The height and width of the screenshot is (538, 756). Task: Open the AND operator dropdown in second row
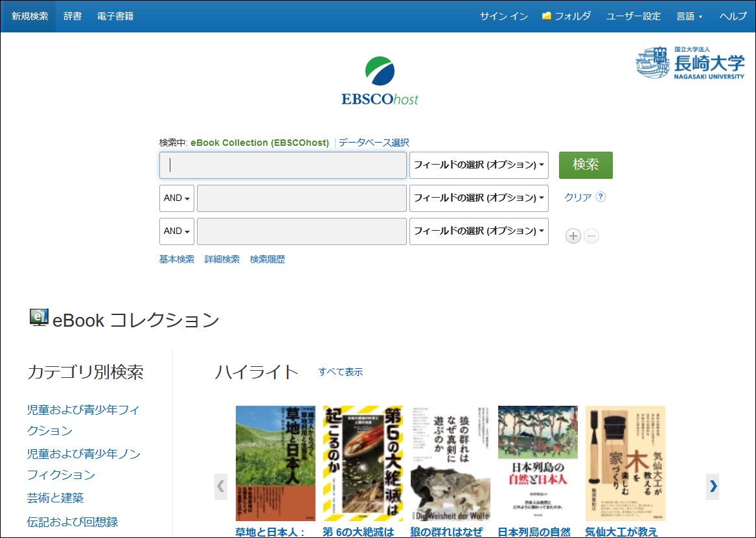(176, 198)
